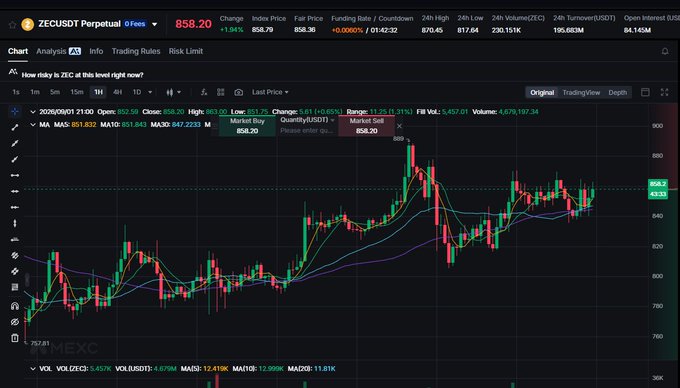680x388 pixels.
Task: Click the panel layout icon beside Depth
Action: [645, 92]
